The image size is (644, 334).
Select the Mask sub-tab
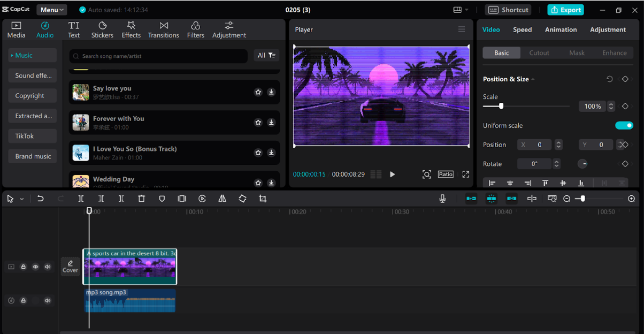coord(577,53)
